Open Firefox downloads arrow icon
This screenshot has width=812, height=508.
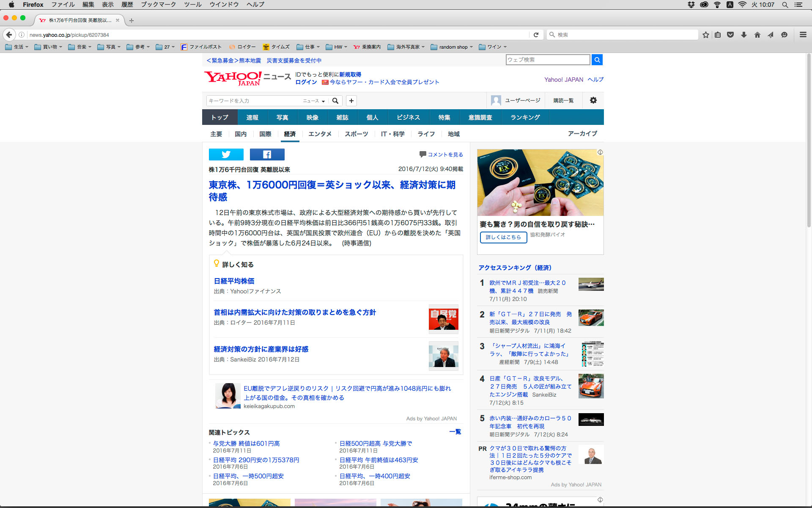click(x=743, y=35)
